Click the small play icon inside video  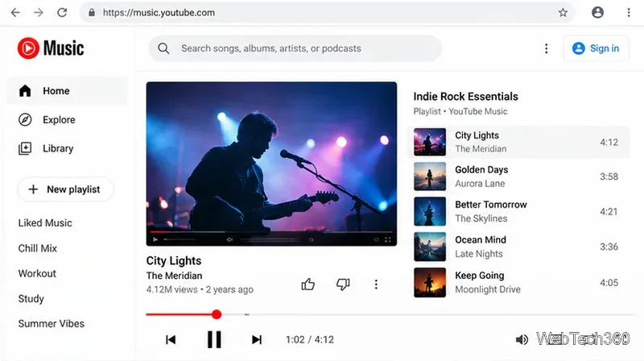[x=155, y=239]
